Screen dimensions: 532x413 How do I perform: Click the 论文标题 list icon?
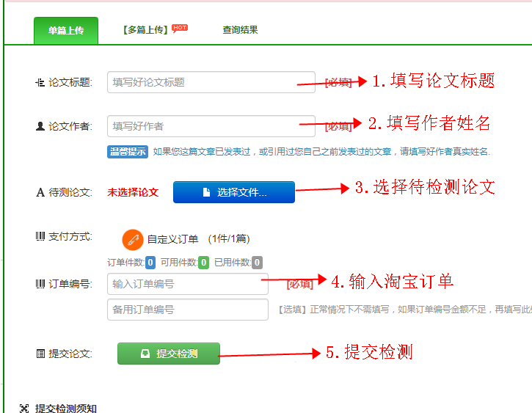point(40,82)
